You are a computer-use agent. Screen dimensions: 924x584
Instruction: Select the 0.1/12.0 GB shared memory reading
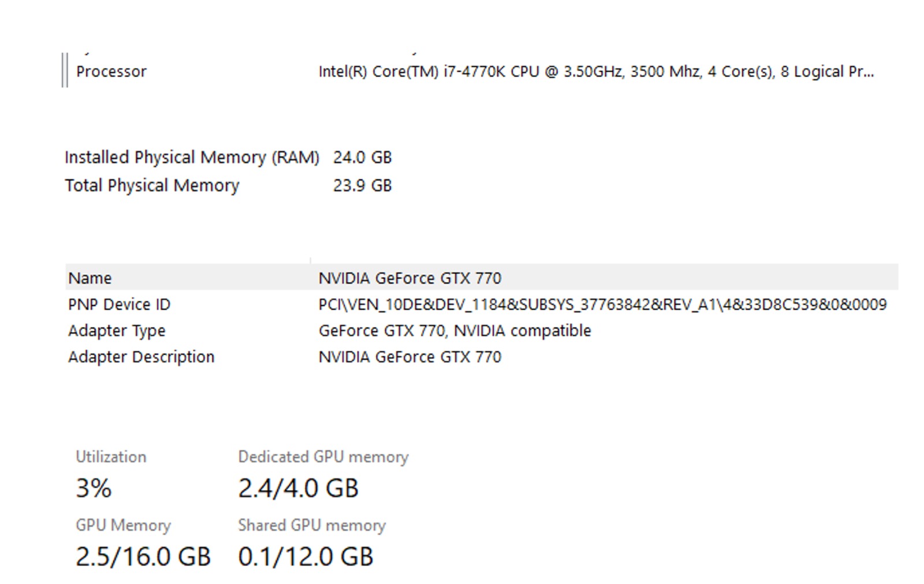click(x=305, y=557)
